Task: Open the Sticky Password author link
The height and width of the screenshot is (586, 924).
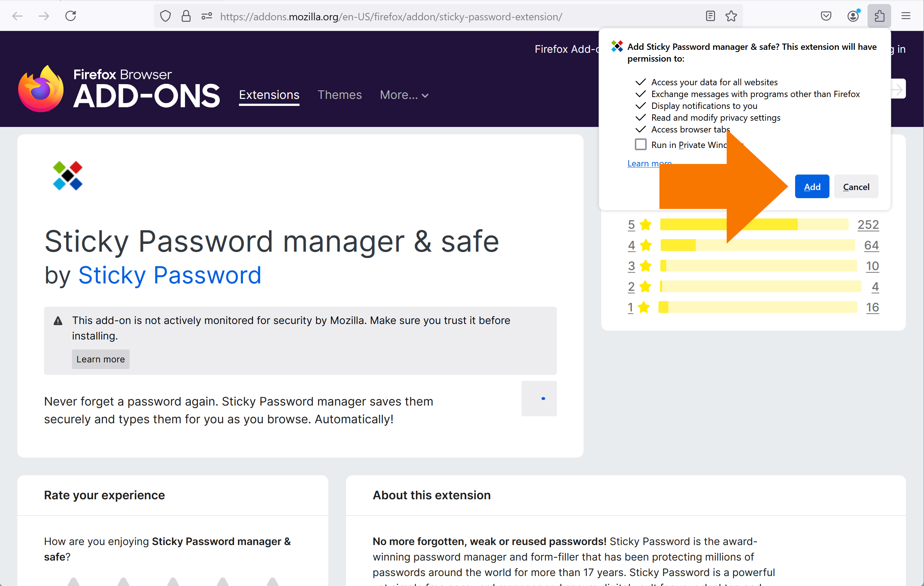Action: coord(170,275)
